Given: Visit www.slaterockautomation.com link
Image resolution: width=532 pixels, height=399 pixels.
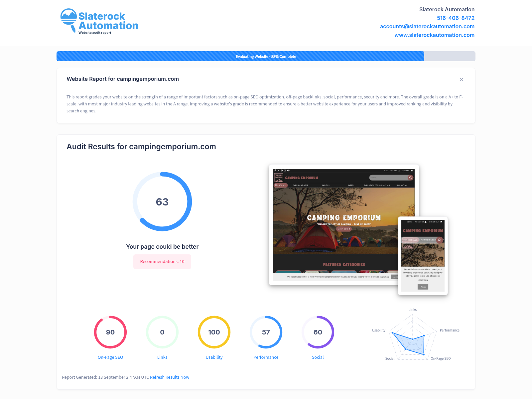Looking at the screenshot, I should click(x=434, y=35).
